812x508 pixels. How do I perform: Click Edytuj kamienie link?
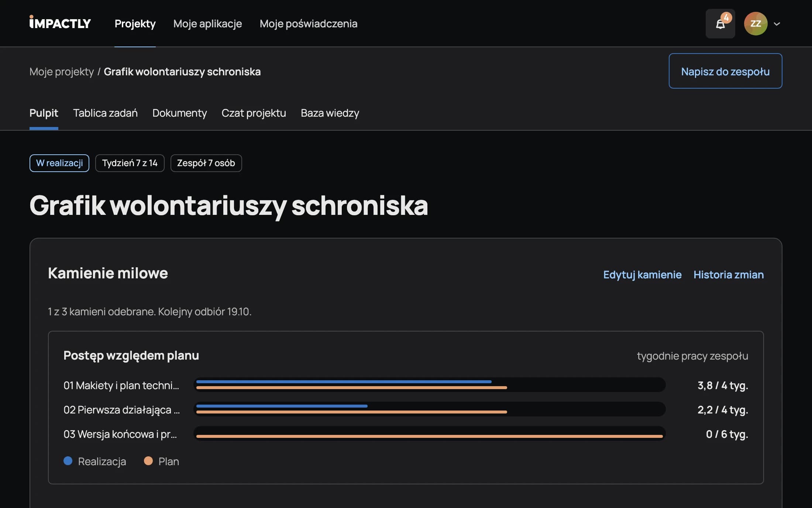point(642,275)
